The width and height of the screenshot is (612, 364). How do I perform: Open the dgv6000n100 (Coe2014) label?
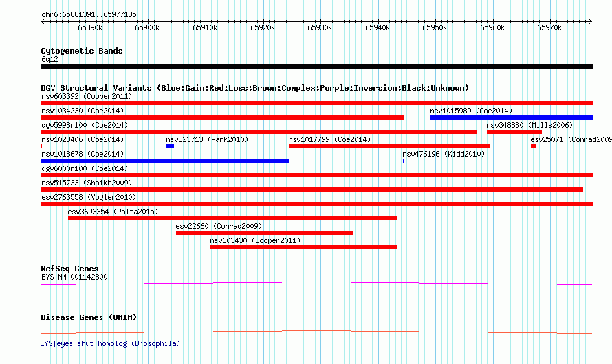tap(85, 168)
